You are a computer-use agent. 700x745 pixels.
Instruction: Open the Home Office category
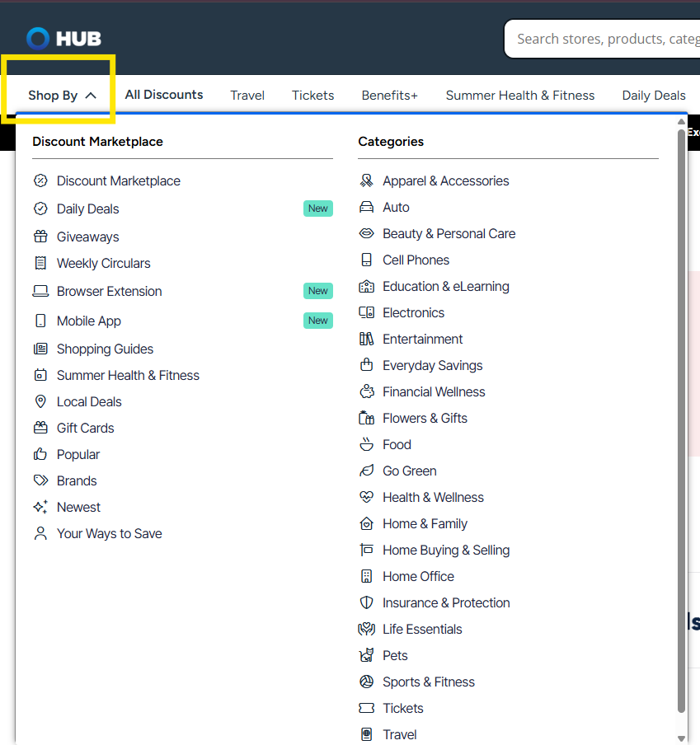click(418, 576)
